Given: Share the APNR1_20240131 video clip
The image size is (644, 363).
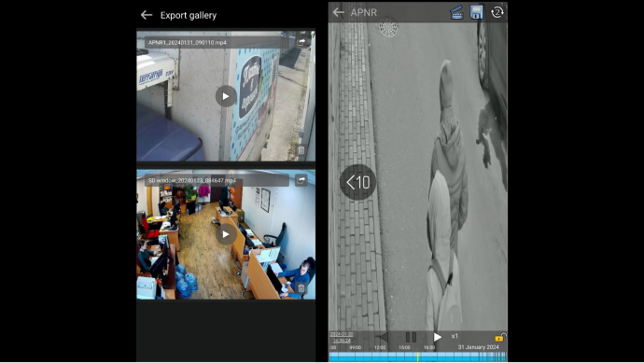Looking at the screenshot, I should coord(301,42).
